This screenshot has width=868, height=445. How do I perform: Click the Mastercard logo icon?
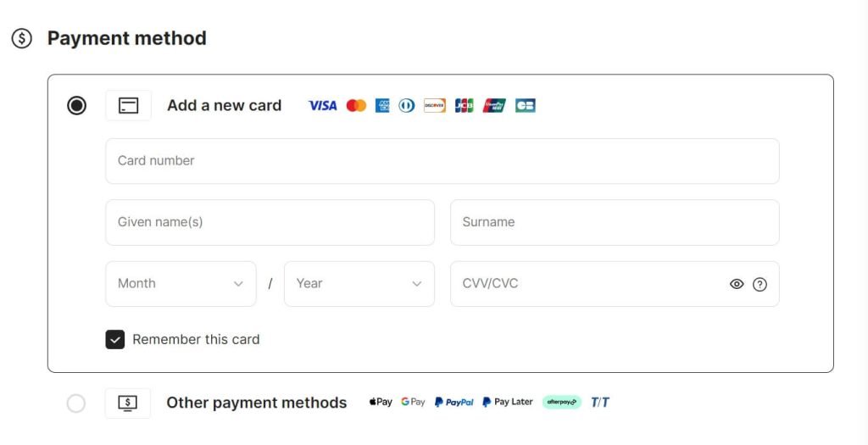(x=356, y=105)
